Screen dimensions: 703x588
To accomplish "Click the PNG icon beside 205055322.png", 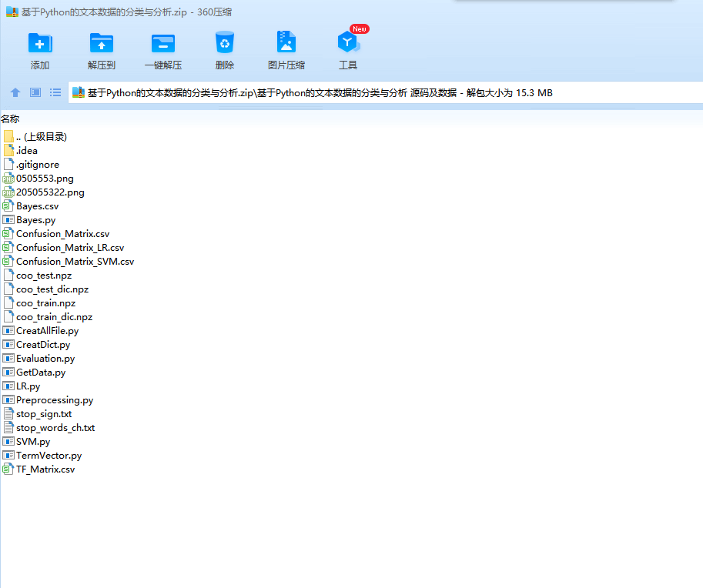I will point(8,192).
